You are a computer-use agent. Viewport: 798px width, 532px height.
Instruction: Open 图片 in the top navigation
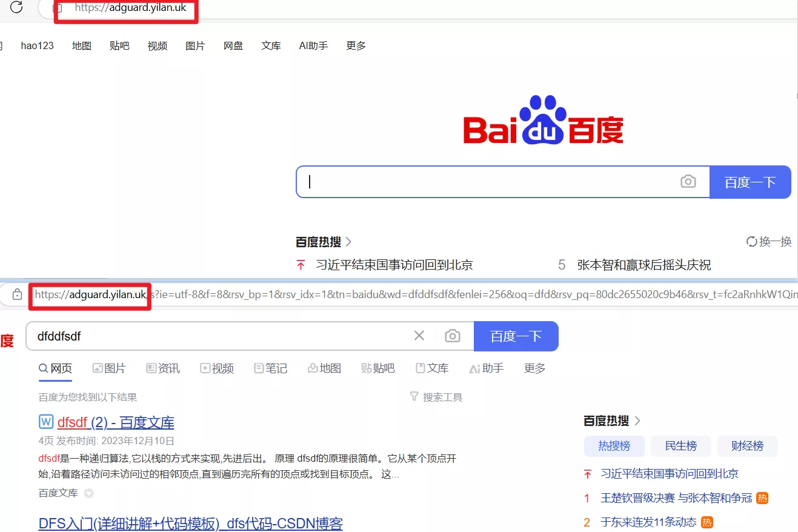click(195, 45)
